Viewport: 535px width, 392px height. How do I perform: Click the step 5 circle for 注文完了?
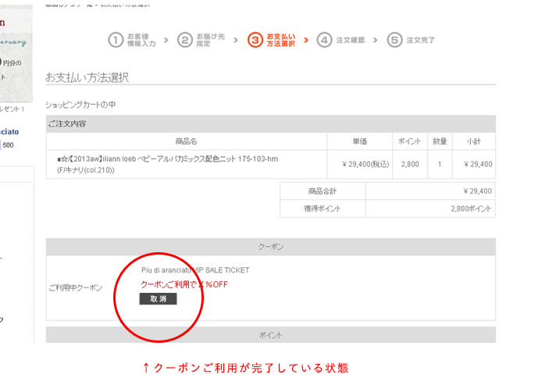pos(394,40)
